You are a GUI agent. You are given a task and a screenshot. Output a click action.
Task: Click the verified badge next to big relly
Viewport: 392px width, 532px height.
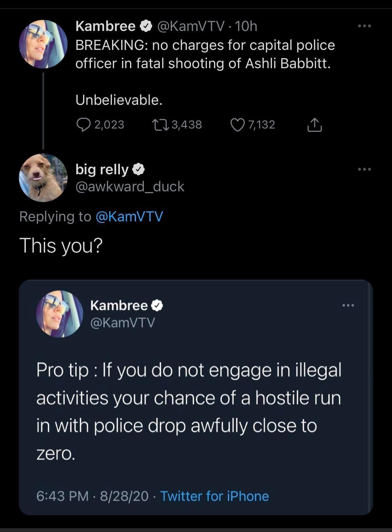[x=139, y=170]
